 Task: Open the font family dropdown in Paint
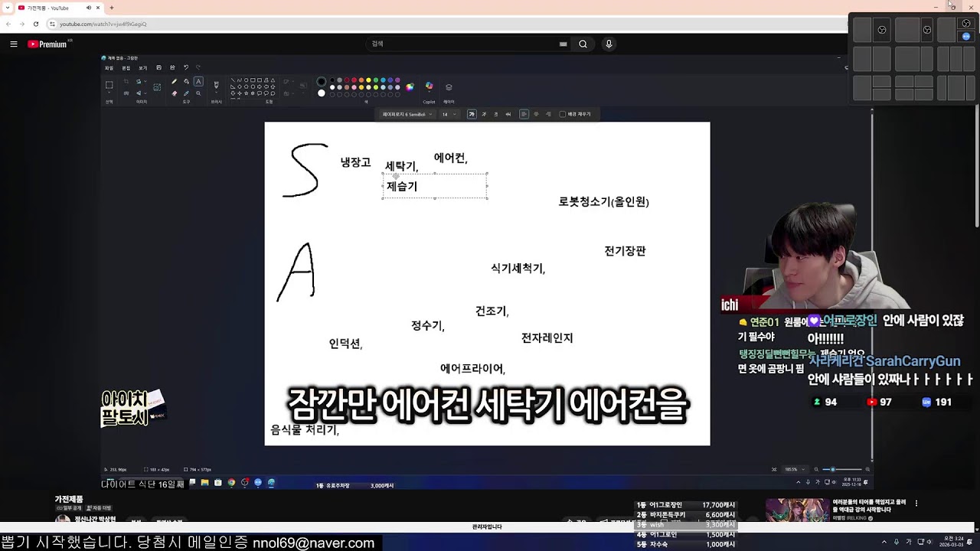pos(407,114)
